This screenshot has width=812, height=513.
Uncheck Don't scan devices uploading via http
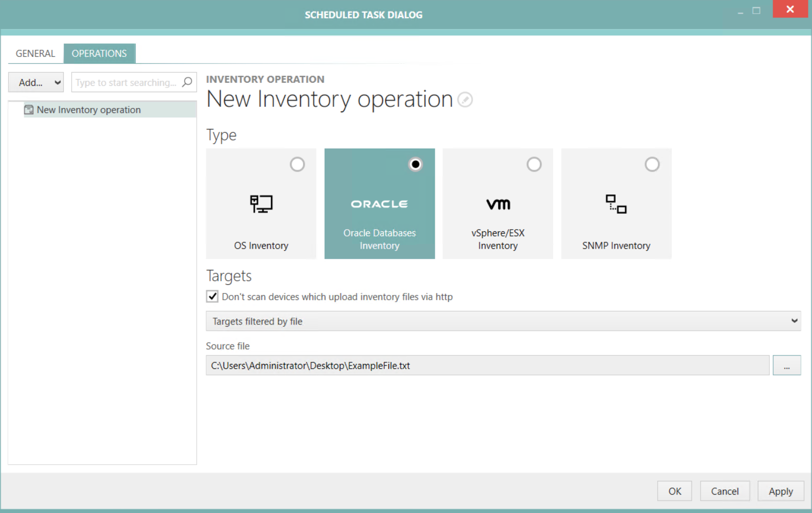pyautogui.click(x=212, y=297)
